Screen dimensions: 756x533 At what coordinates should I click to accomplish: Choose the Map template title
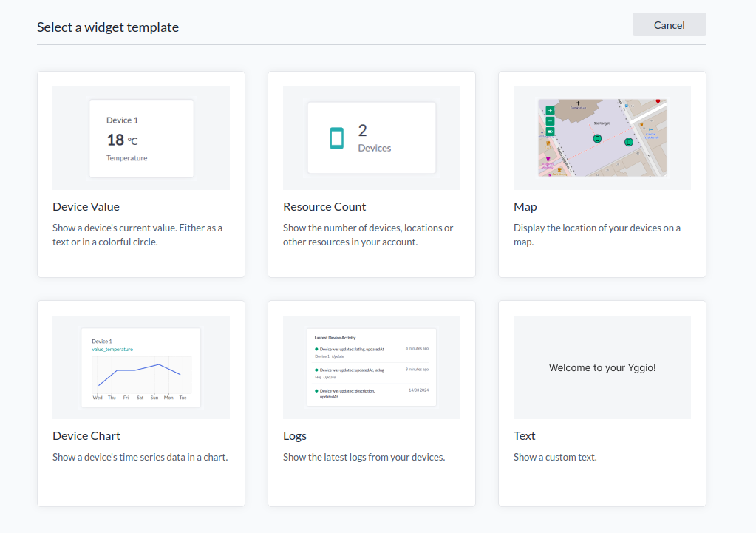point(525,206)
